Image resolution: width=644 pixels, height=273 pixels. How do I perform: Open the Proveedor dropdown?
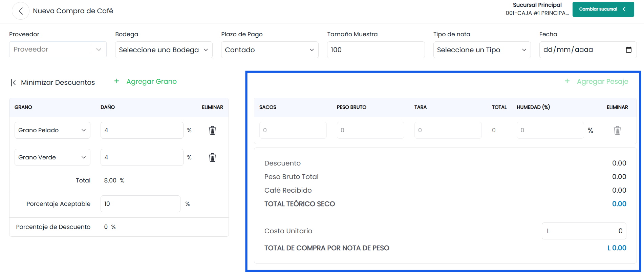[x=58, y=50]
